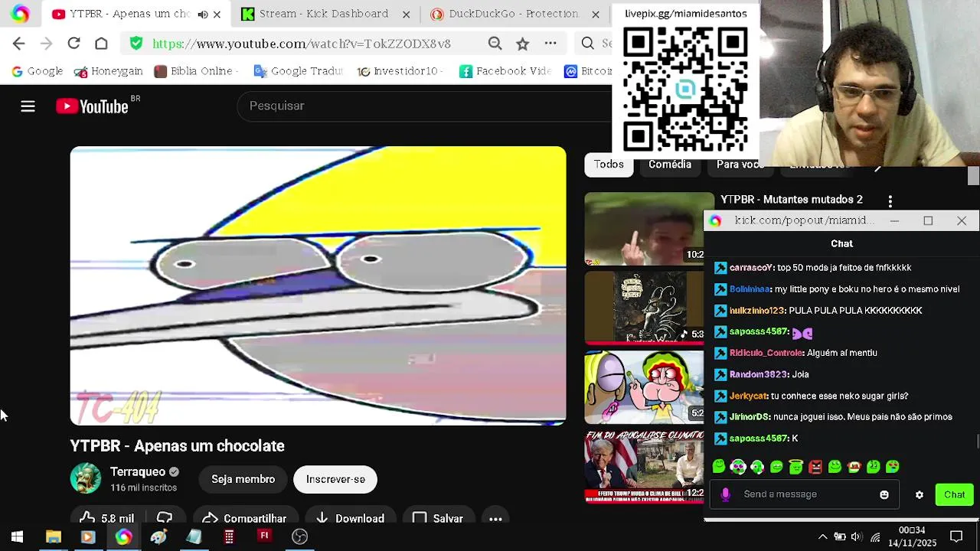
Task: Close the YTPBR YouTube tab
Action: tap(217, 14)
